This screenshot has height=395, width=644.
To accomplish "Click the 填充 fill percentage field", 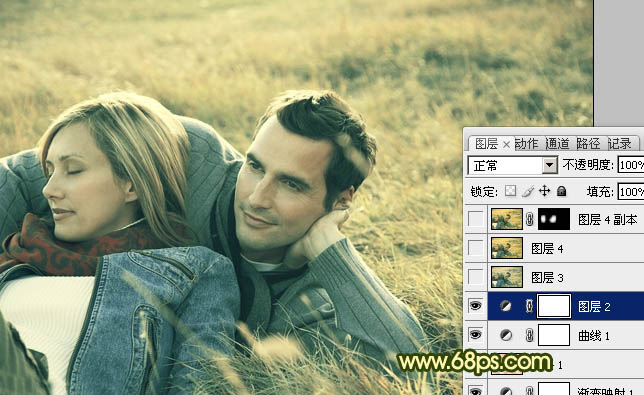I will tap(631, 192).
